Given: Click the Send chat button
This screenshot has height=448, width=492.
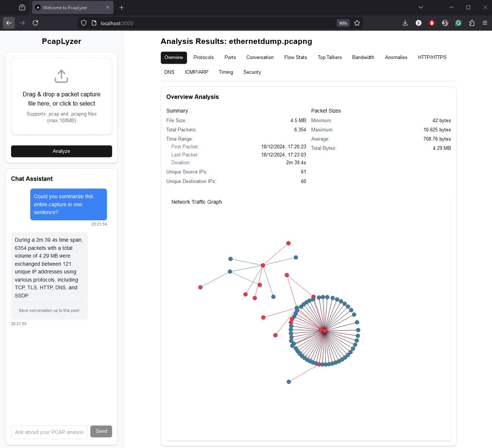Looking at the screenshot, I should [x=101, y=431].
